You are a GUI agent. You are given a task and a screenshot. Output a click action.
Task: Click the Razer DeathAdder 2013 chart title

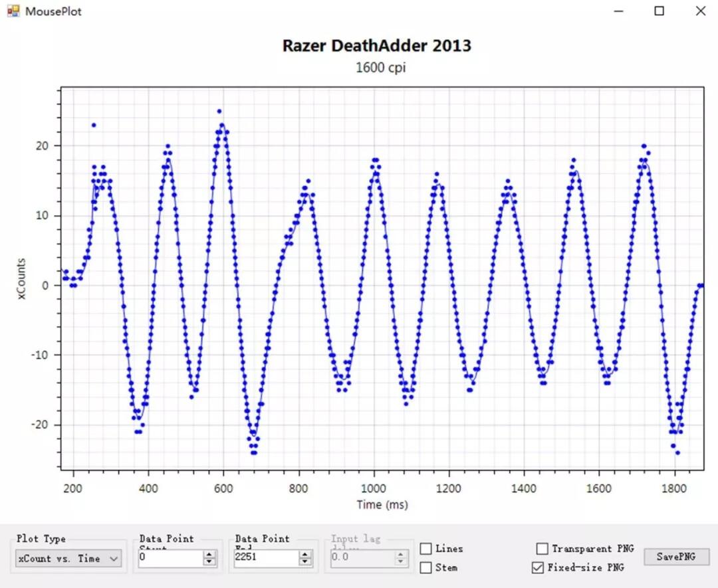376,45
